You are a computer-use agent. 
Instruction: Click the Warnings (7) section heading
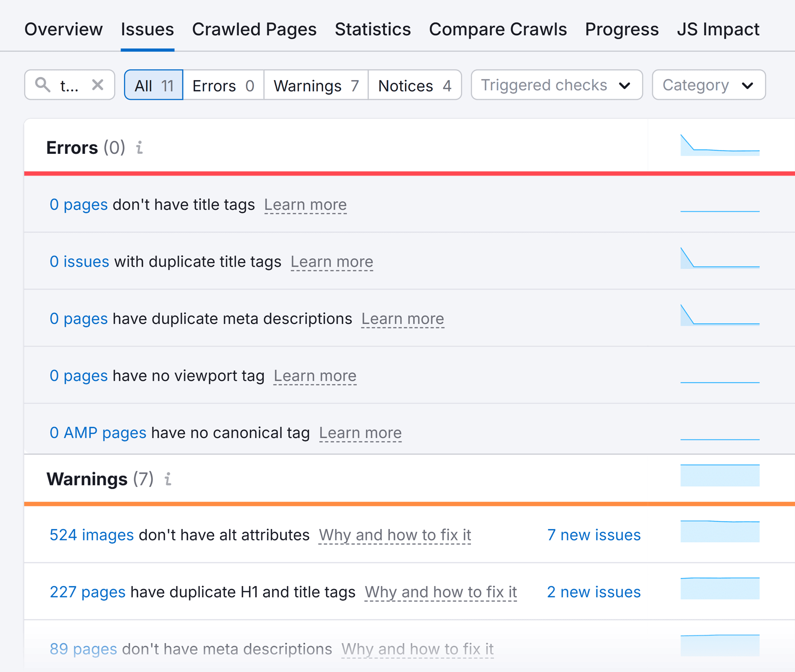click(100, 479)
